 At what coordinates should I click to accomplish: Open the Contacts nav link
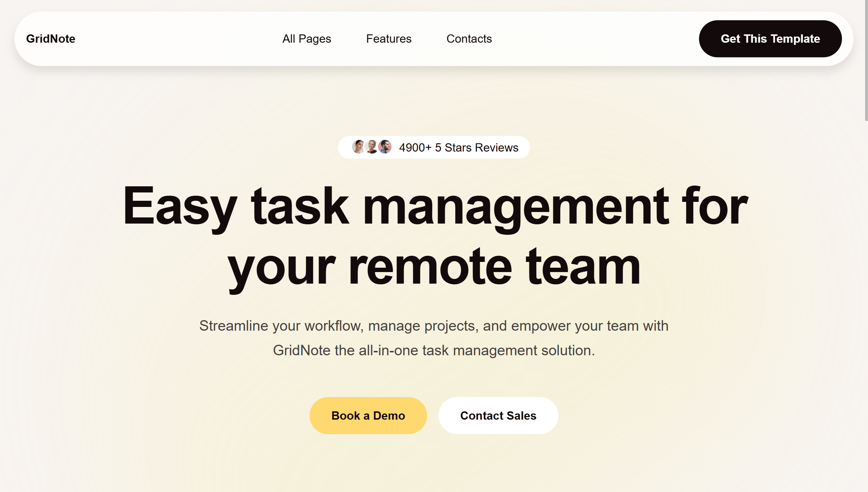coord(469,39)
